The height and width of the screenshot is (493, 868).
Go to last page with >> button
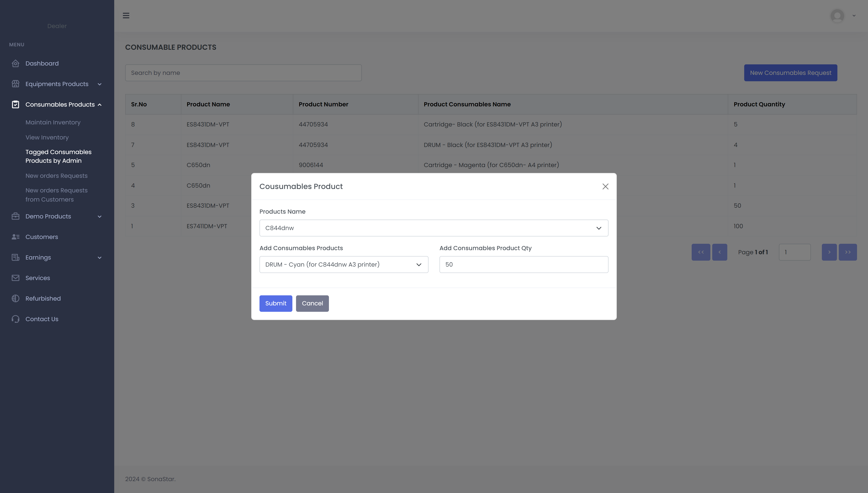848,252
